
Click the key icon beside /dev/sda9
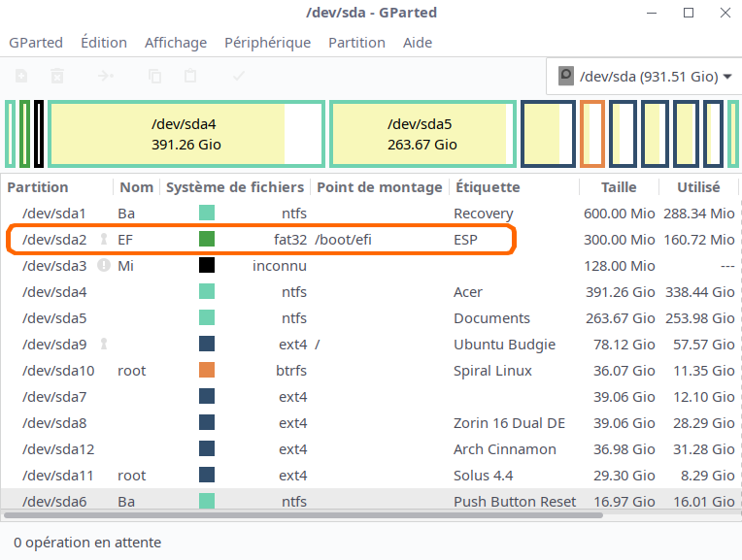click(104, 344)
